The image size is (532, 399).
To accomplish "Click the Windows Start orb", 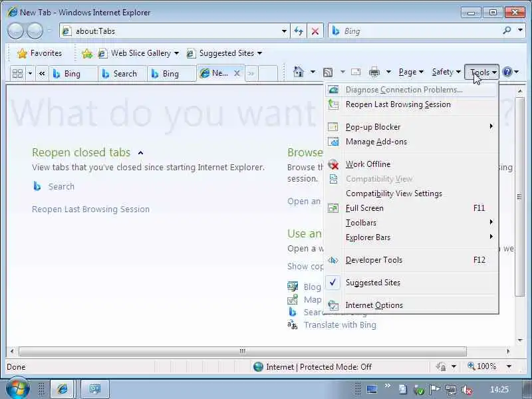I will (x=17, y=388).
